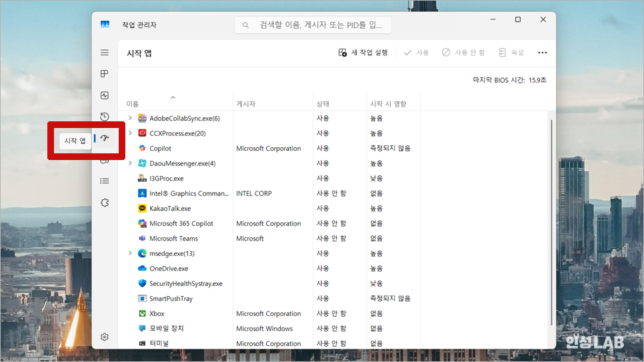Click INTEL CORP publisher cell

[254, 193]
